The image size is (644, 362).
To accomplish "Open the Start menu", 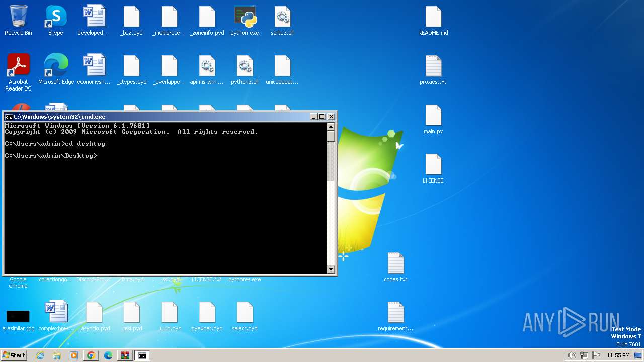I will (14, 355).
